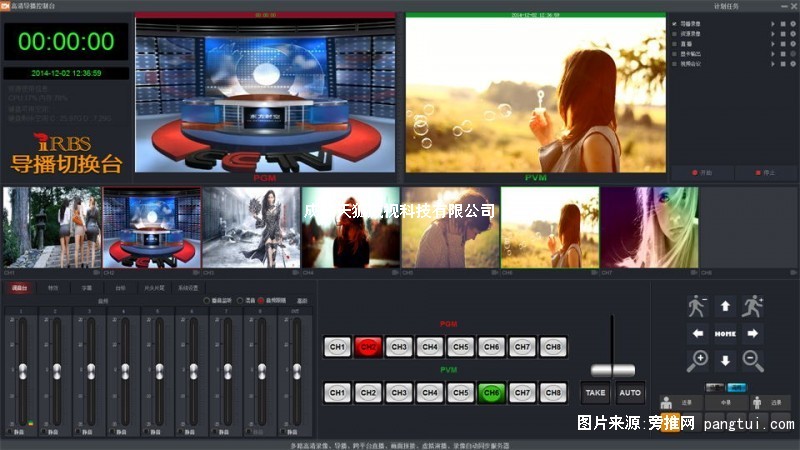
Task: Set PGM output to CH1
Action: 337,347
